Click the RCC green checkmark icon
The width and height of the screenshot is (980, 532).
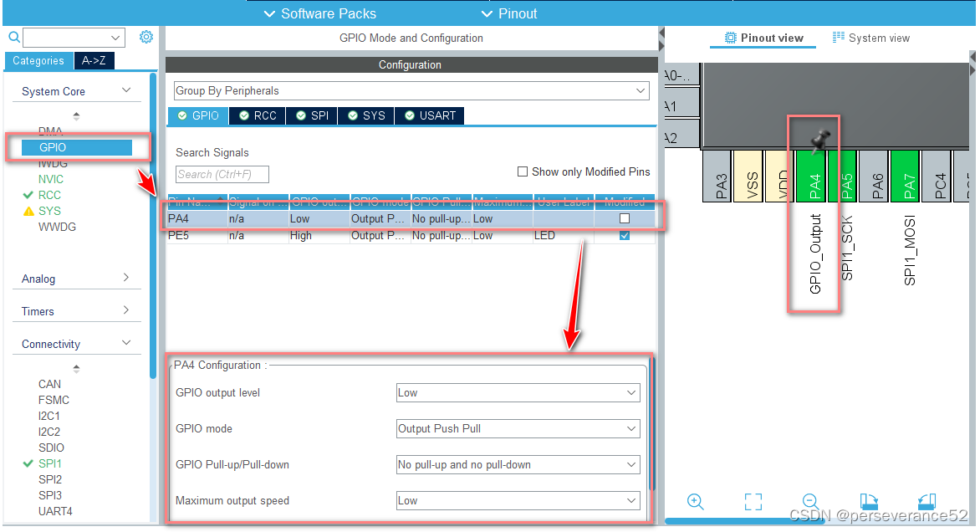click(x=28, y=195)
